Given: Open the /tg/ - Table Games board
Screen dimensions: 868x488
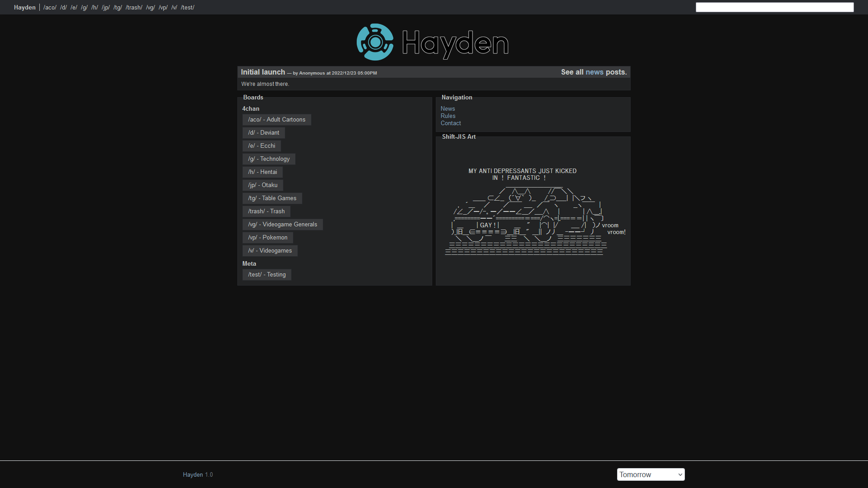Looking at the screenshot, I should (272, 198).
